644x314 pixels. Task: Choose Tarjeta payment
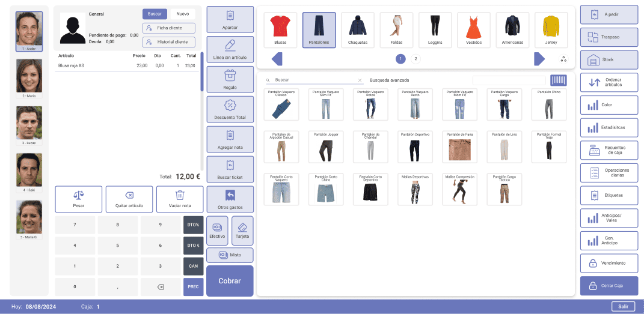point(242,231)
